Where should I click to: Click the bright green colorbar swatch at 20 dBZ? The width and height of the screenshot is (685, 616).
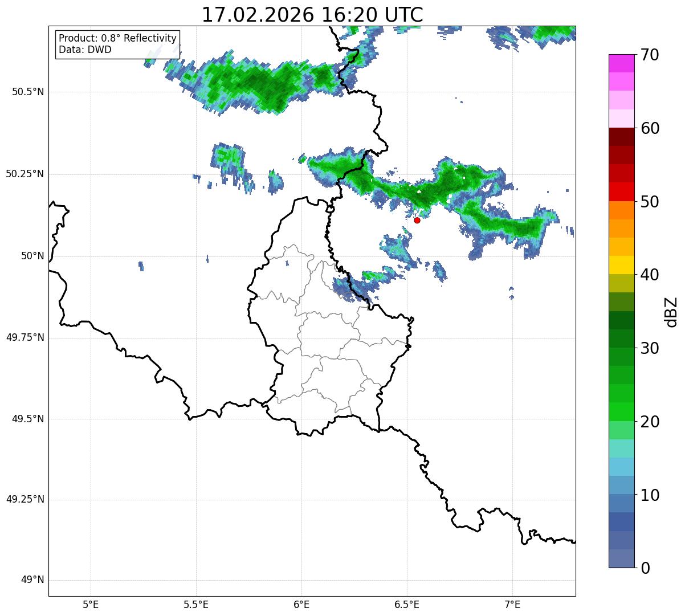point(621,411)
